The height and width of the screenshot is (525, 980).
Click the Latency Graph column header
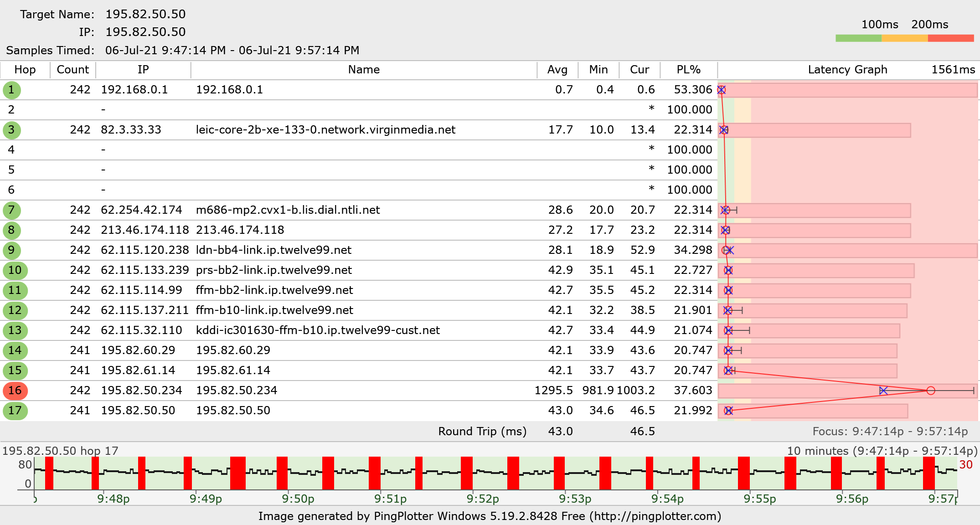(x=847, y=70)
